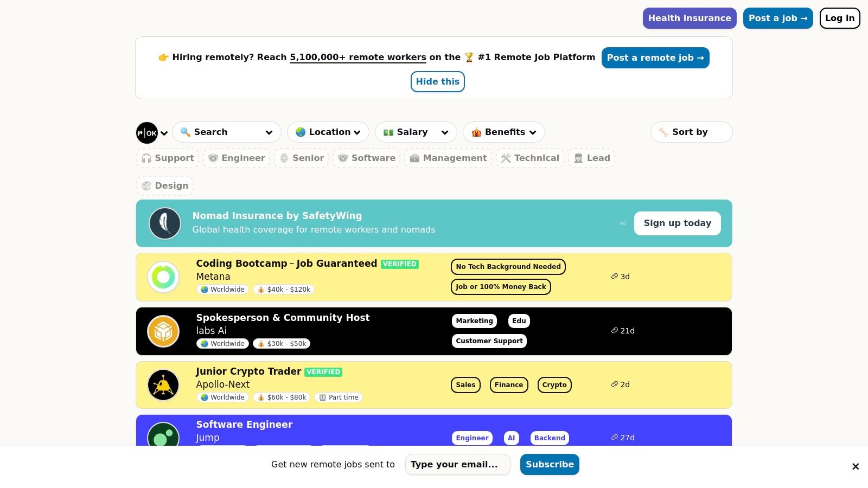Toggle the Support tag filter

168,158
